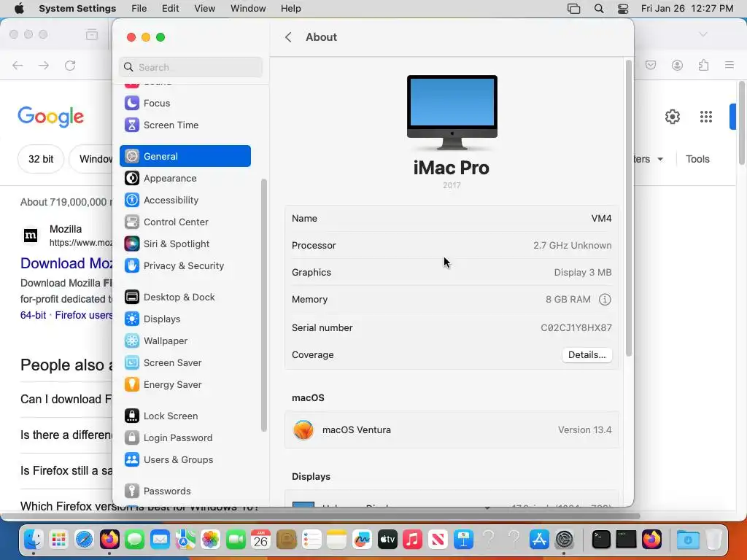This screenshot has width=747, height=560.
Task: Open Screen Saver settings
Action: (x=185, y=363)
